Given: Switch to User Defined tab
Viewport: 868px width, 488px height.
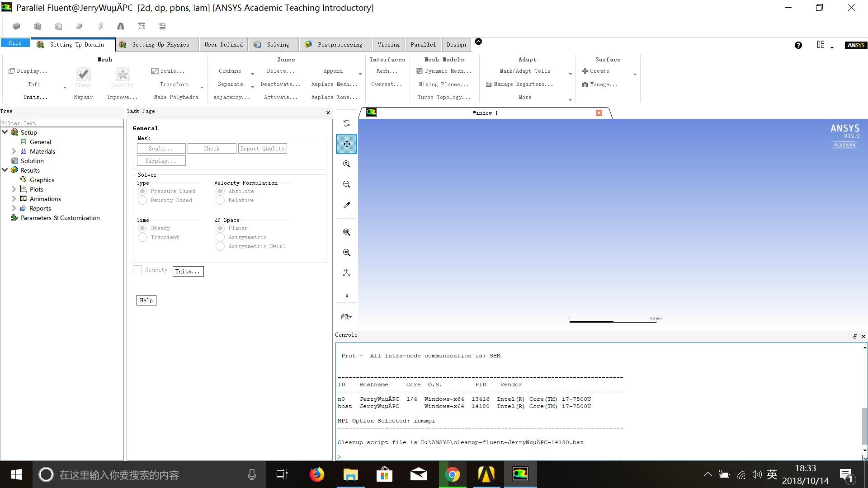Looking at the screenshot, I should 223,44.
